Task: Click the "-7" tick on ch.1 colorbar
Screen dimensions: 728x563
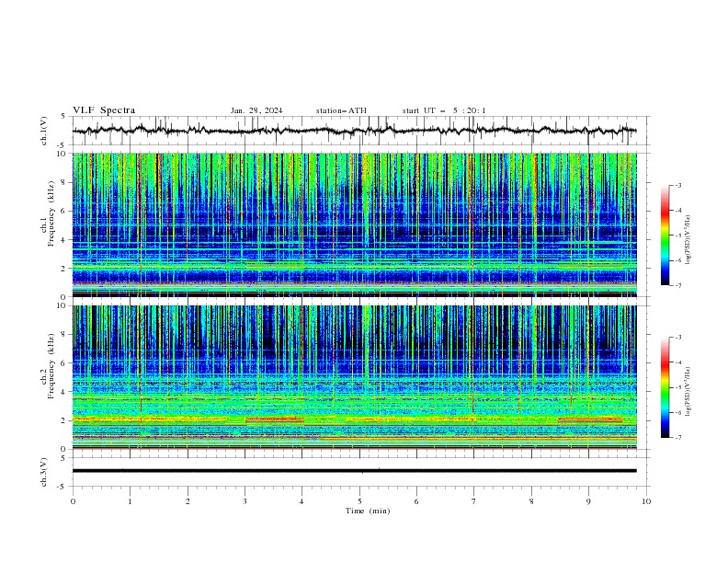Action: tap(677, 285)
